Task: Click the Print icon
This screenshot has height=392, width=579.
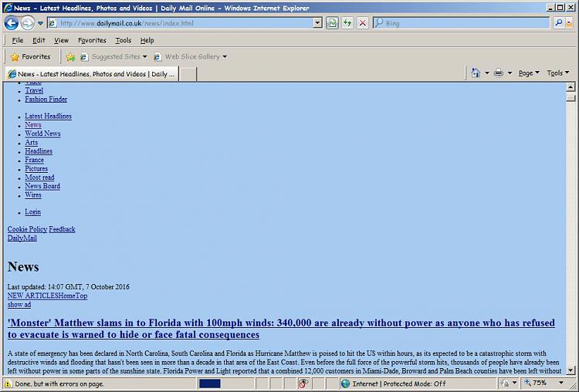Action: pyautogui.click(x=499, y=73)
